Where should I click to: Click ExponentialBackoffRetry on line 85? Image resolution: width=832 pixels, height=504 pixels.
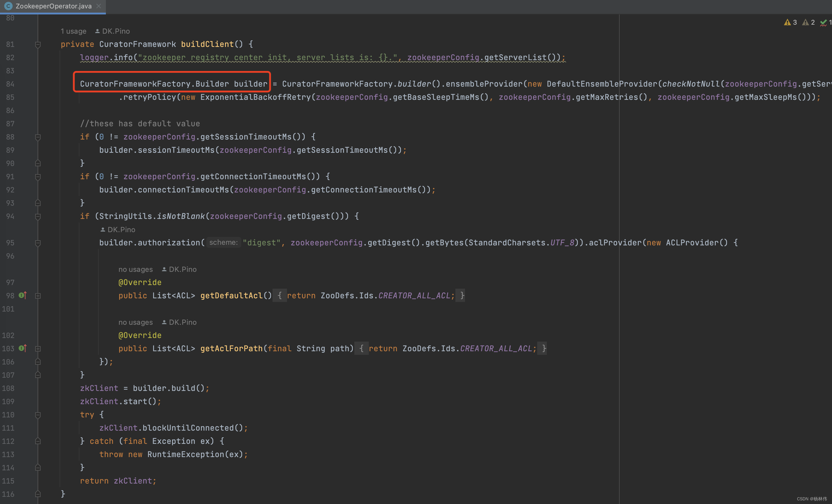pyautogui.click(x=255, y=97)
